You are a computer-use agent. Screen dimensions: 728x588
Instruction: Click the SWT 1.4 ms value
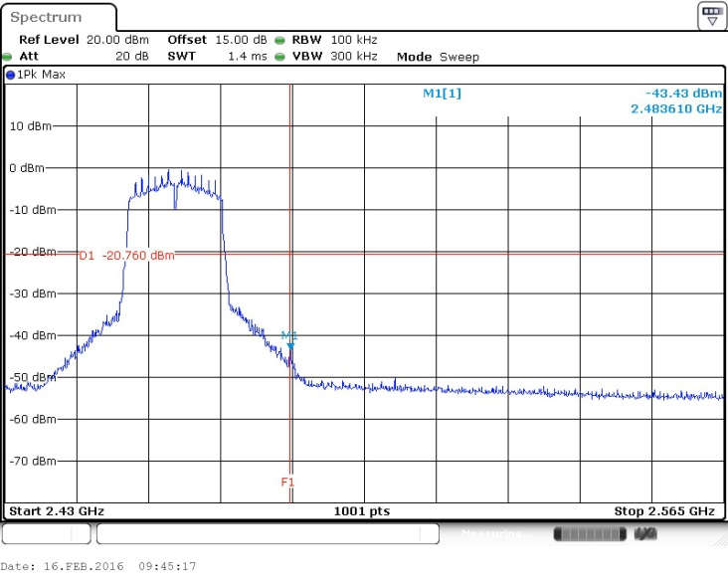[248, 56]
